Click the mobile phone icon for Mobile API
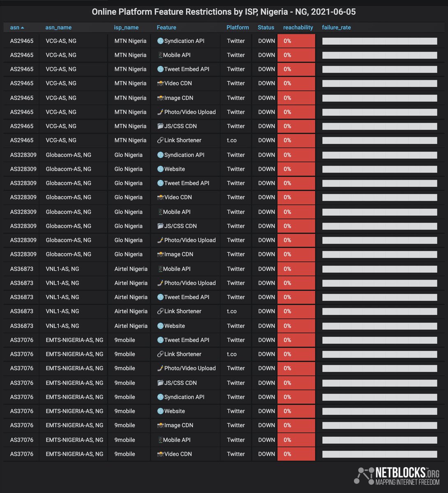Viewport: 448px width, 493px height. (160, 55)
